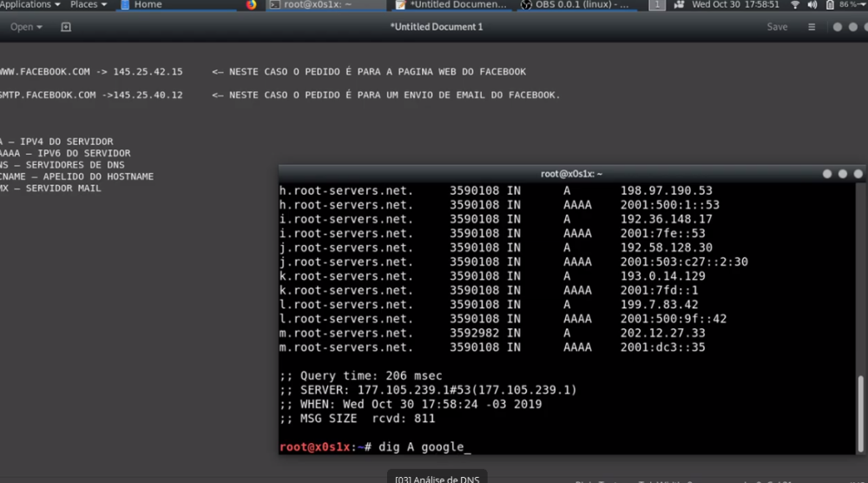868x483 pixels.
Task: Click the volume speaker icon
Action: click(x=812, y=5)
